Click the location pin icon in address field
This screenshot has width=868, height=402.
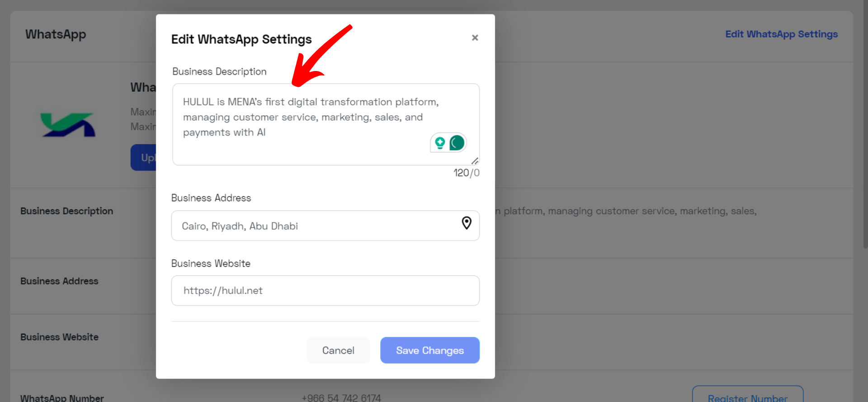467,223
